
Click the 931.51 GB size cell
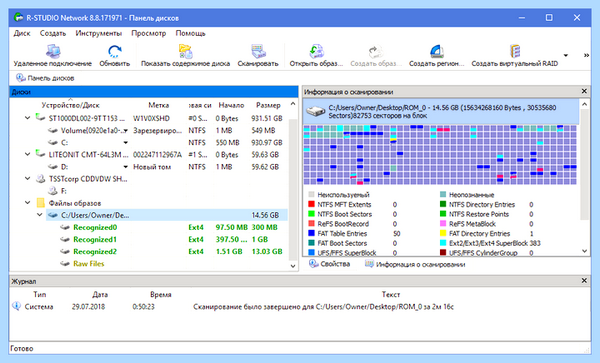click(267, 118)
